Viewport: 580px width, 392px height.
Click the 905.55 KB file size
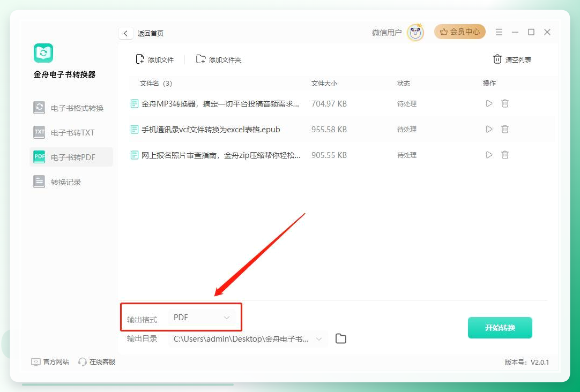coord(329,155)
